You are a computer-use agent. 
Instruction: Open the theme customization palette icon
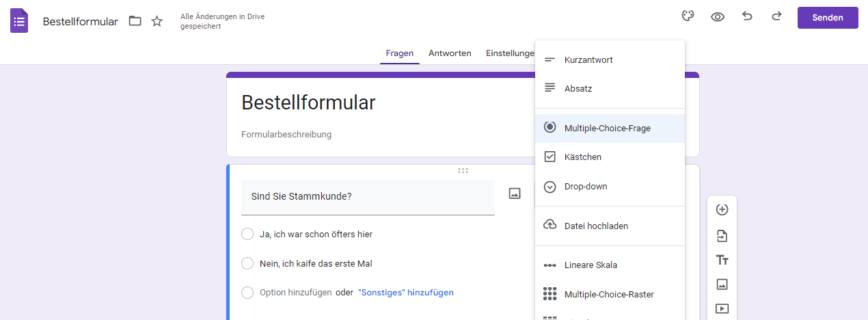tap(688, 16)
